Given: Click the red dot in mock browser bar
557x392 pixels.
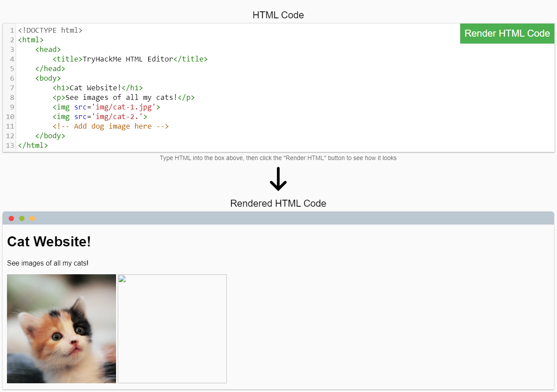Looking at the screenshot, I should 11,218.
